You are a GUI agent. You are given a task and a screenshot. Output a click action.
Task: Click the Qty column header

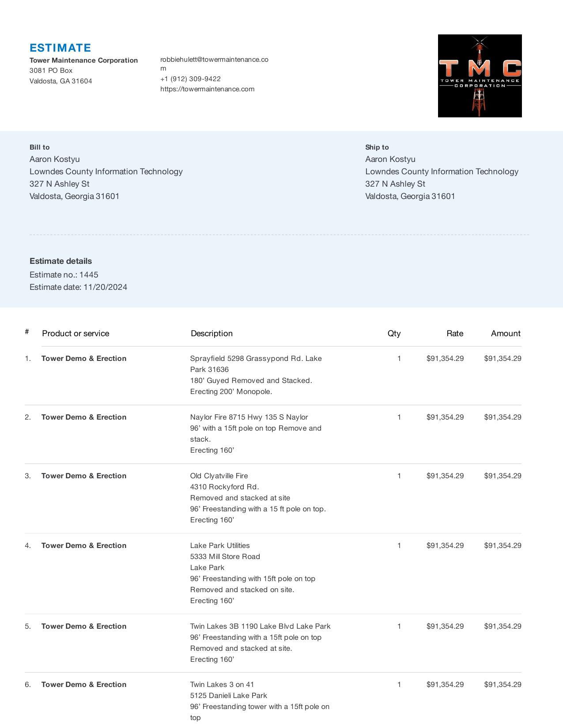click(394, 334)
